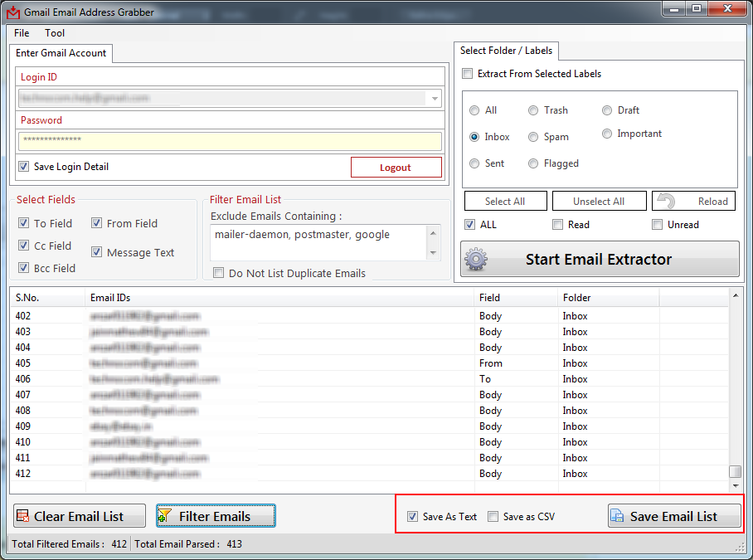Expand the Login ID dropdown arrow
The width and height of the screenshot is (753, 560).
[435, 99]
